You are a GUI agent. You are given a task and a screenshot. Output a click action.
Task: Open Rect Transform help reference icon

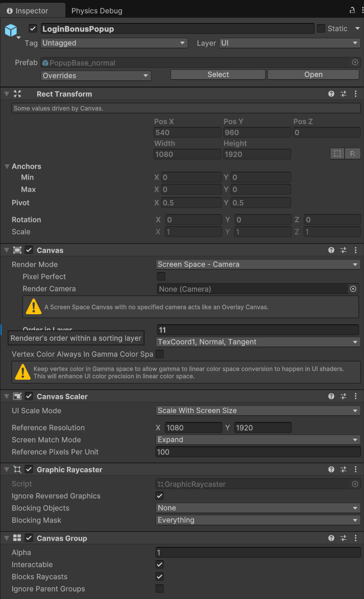coord(331,94)
